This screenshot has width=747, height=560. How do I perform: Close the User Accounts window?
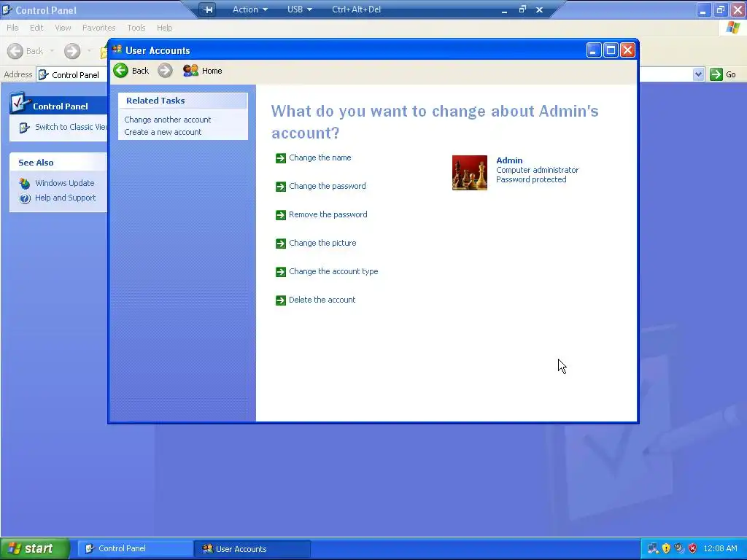[x=627, y=50]
